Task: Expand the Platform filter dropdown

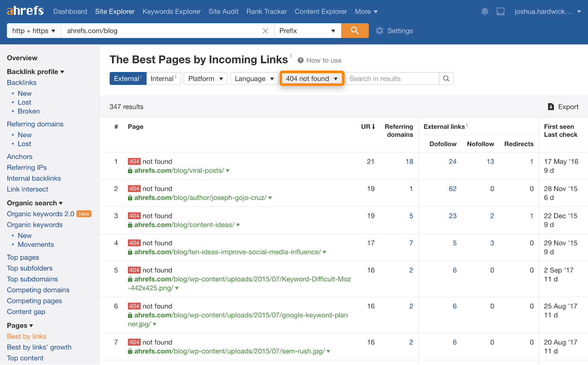Action: [205, 79]
